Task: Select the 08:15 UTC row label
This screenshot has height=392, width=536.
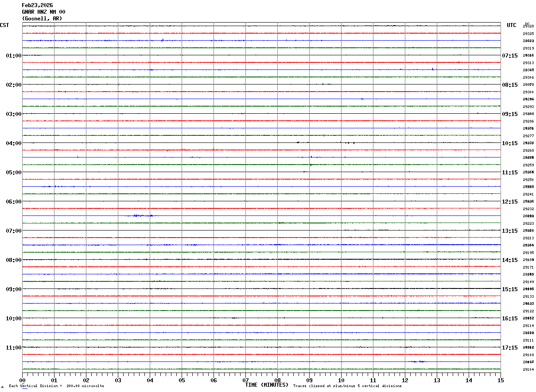Action: pyautogui.click(x=509, y=85)
